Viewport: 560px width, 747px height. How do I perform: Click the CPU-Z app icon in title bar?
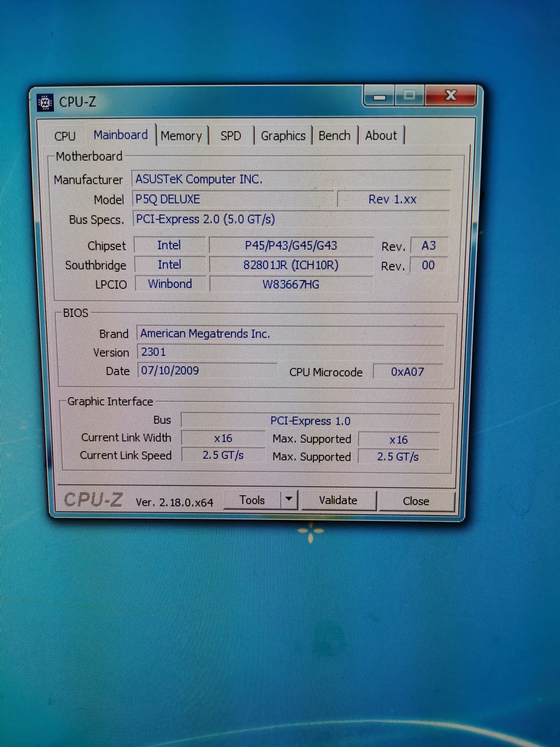coord(45,102)
